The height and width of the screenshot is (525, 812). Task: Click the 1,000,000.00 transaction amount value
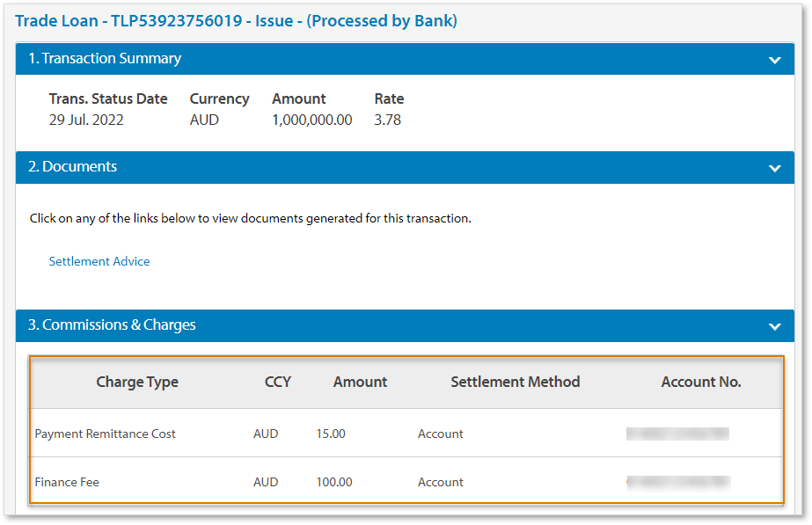click(x=312, y=120)
